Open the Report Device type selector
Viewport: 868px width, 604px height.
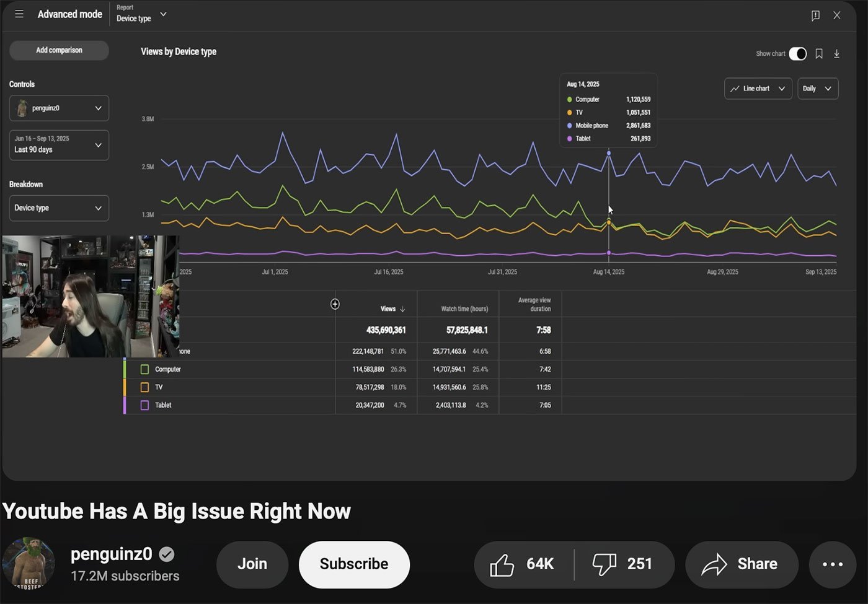pyautogui.click(x=141, y=14)
